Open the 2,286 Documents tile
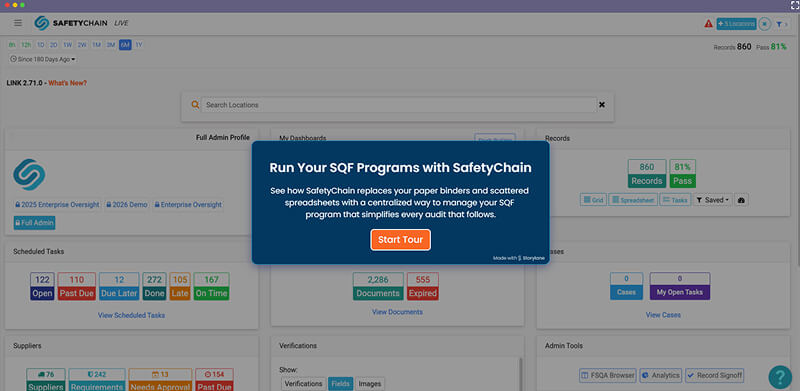 point(378,286)
